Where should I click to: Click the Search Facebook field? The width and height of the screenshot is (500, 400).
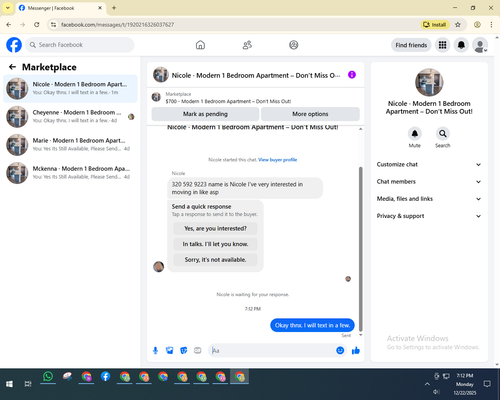pyautogui.click(x=80, y=45)
